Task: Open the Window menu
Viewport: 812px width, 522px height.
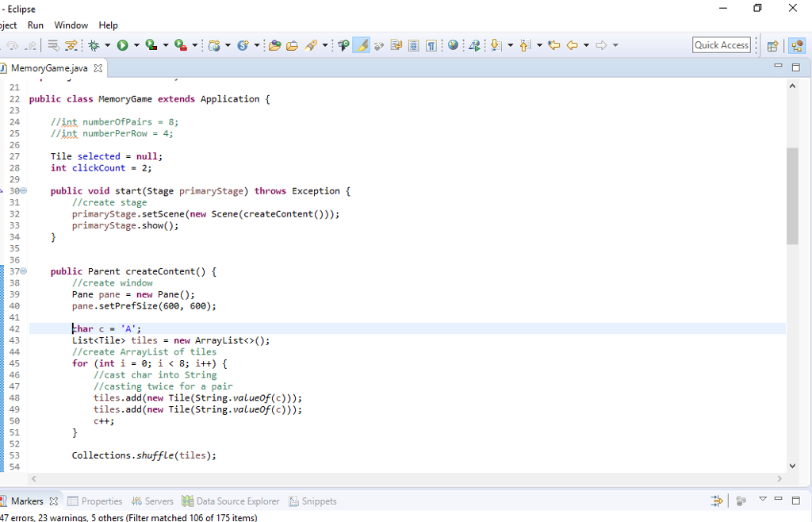Action: [x=71, y=25]
